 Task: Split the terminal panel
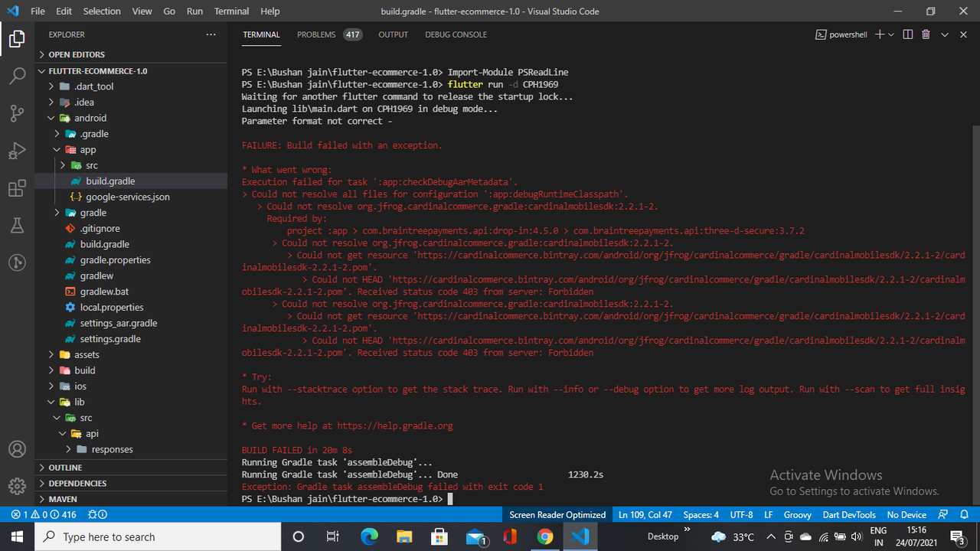[908, 34]
